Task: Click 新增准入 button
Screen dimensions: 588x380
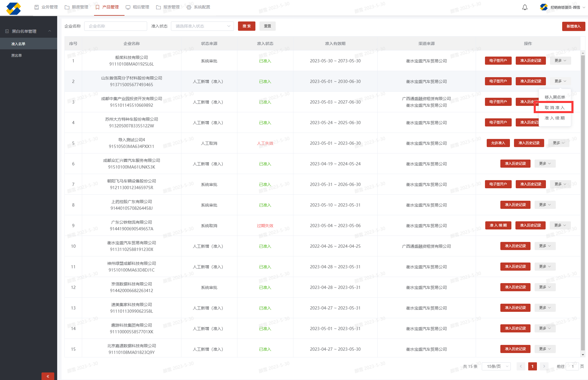Action: click(x=573, y=26)
